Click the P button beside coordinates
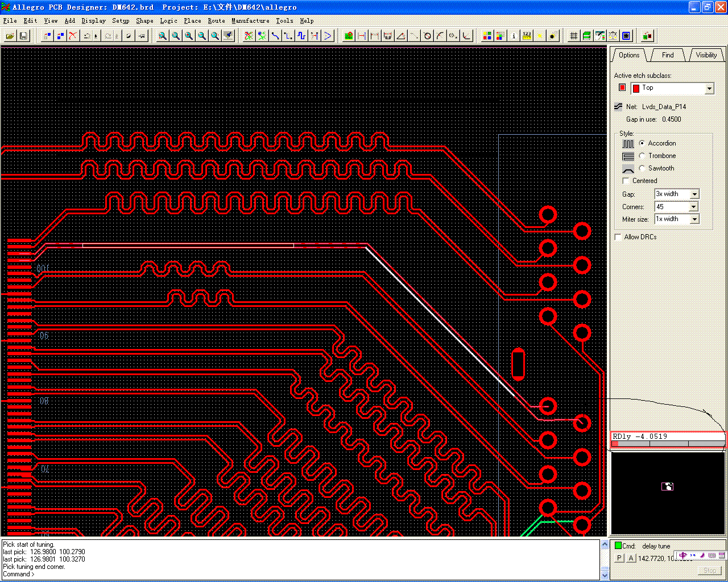The image size is (728, 582). coord(619,558)
